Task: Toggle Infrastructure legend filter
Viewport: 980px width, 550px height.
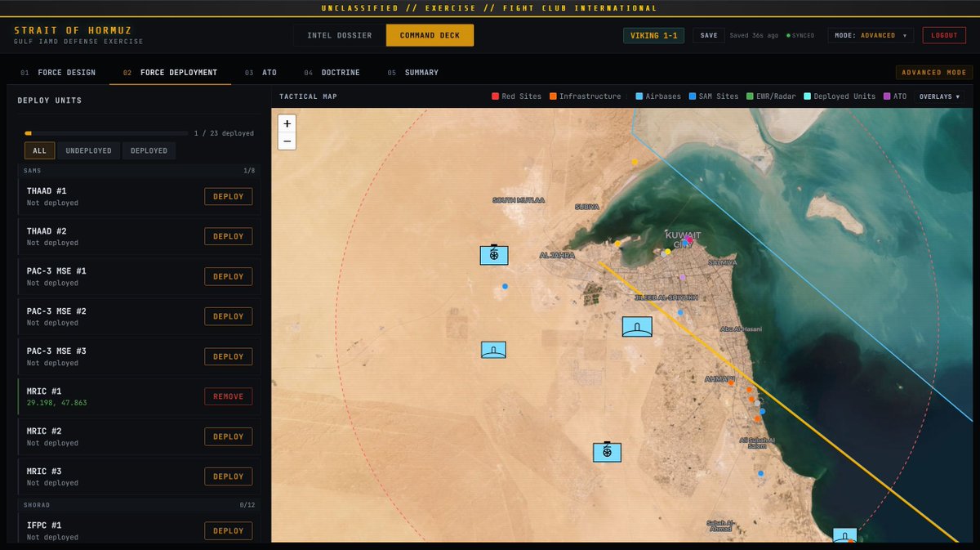Action: [x=585, y=96]
